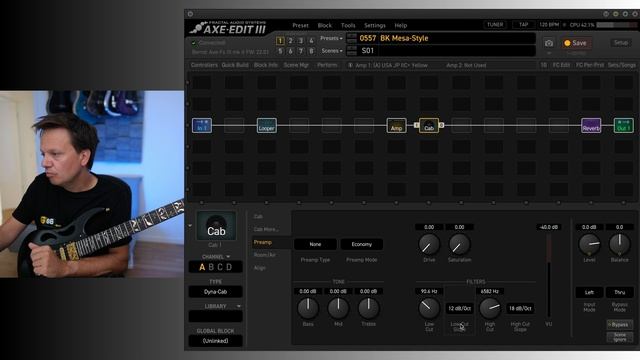Toggle the Bypass button
The height and width of the screenshot is (360, 640).
[620, 325]
